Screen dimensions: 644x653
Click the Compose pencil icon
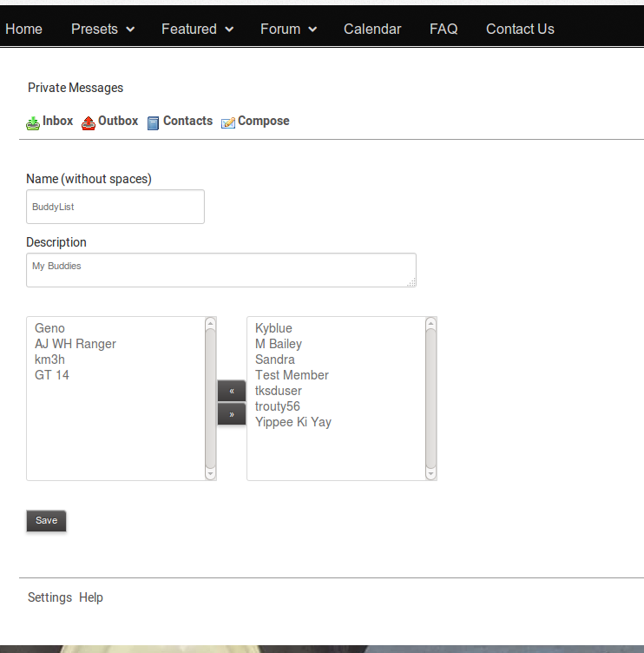tap(228, 123)
